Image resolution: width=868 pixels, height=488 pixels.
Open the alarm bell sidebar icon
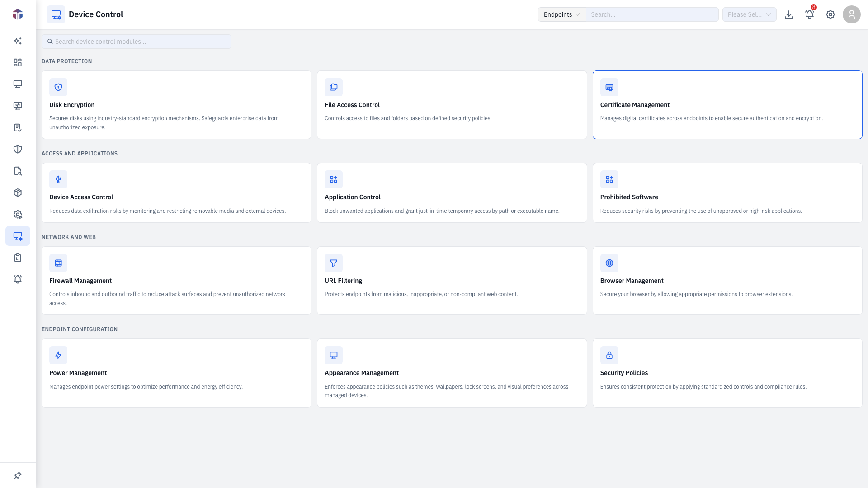(18, 279)
